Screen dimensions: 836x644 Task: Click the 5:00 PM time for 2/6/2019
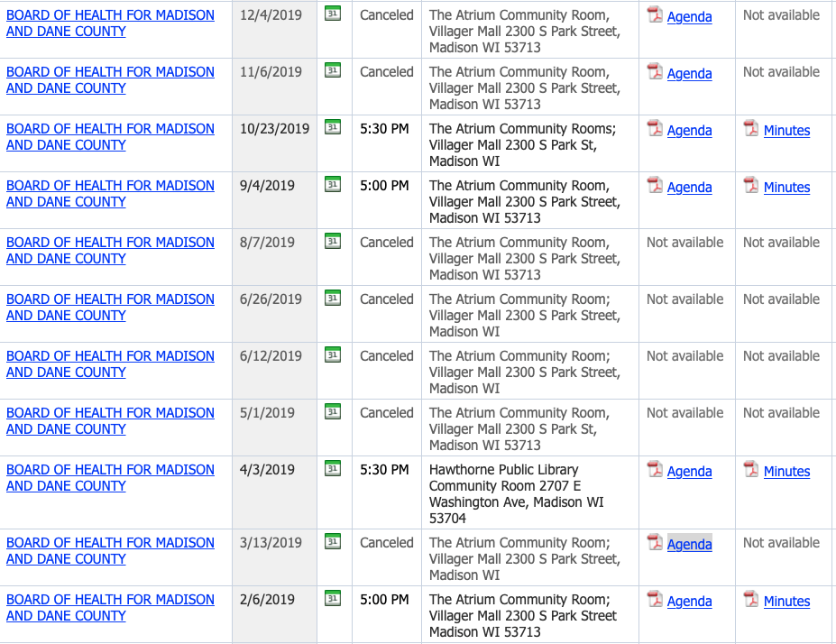coord(384,600)
